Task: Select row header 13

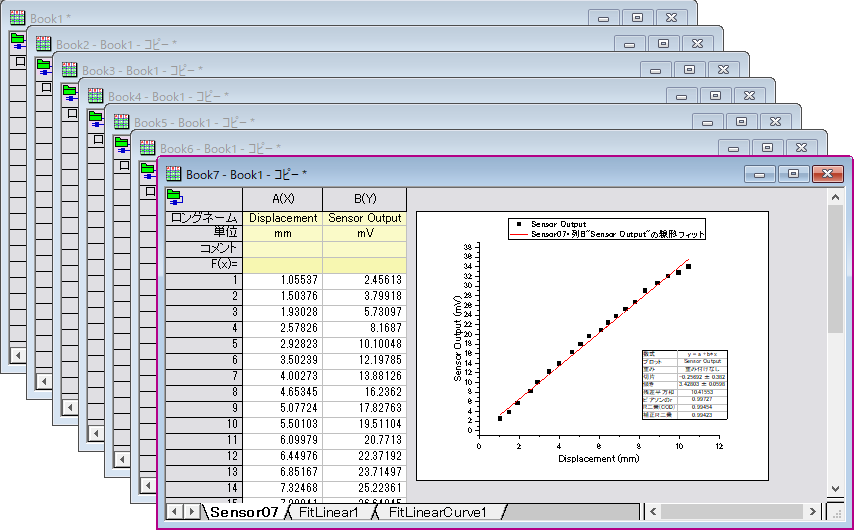Action: (204, 472)
